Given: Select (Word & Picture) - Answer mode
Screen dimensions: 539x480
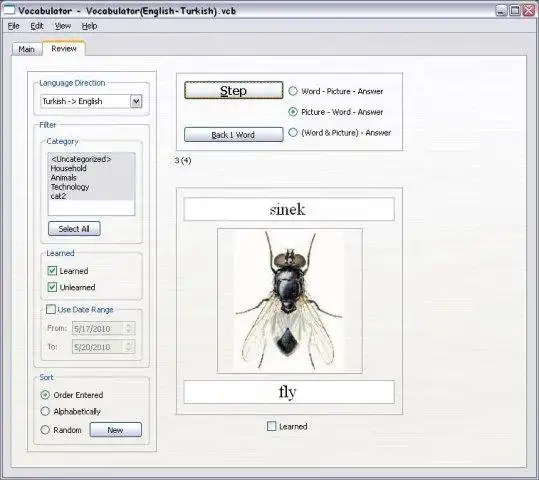Looking at the screenshot, I should click(293, 132).
